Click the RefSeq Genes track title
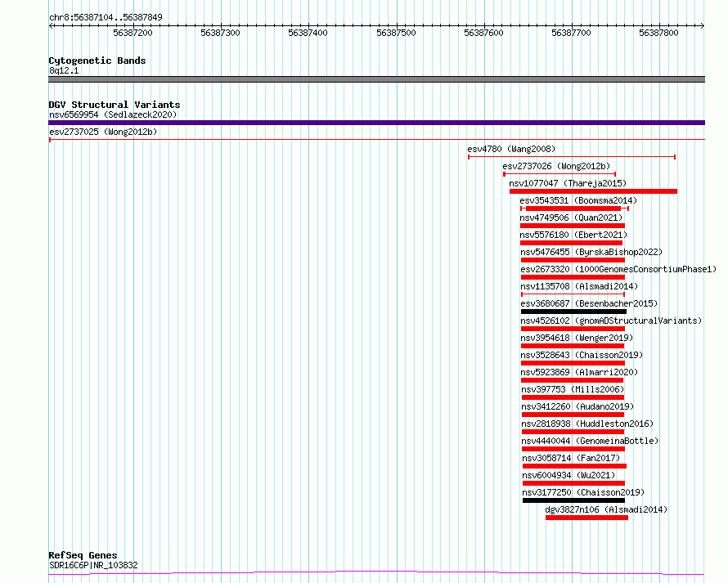 pyautogui.click(x=83, y=556)
